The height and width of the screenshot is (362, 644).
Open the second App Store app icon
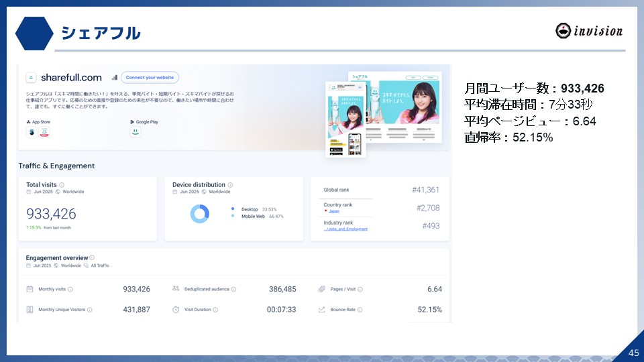tap(44, 132)
